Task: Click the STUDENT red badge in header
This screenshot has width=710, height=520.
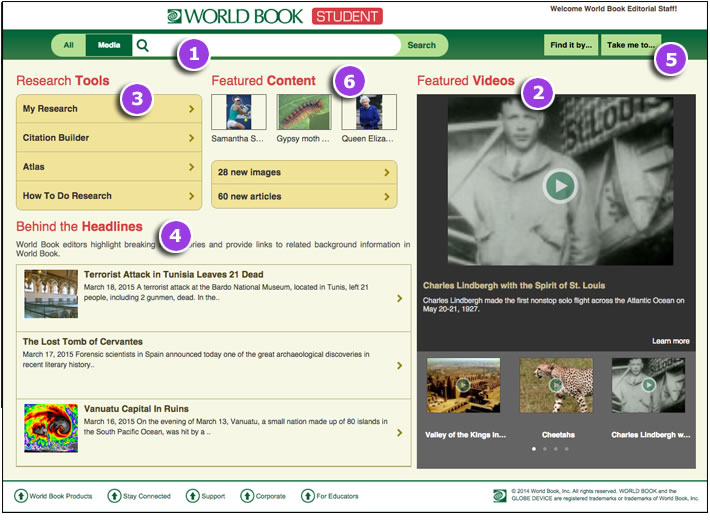Action: [x=347, y=16]
